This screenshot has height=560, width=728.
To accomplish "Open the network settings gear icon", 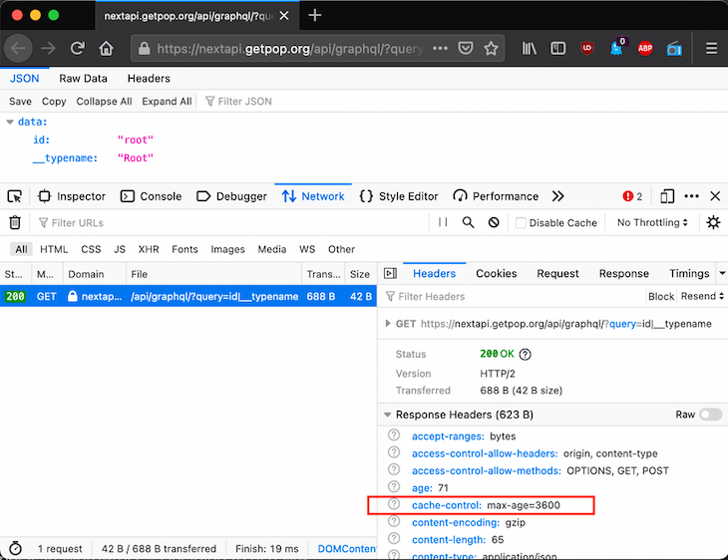I will [713, 222].
